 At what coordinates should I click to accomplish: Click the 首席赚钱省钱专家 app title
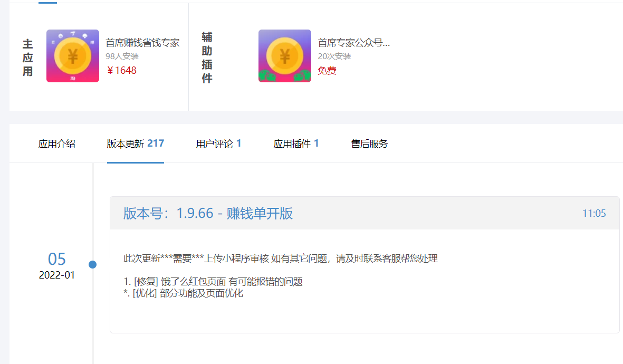142,43
